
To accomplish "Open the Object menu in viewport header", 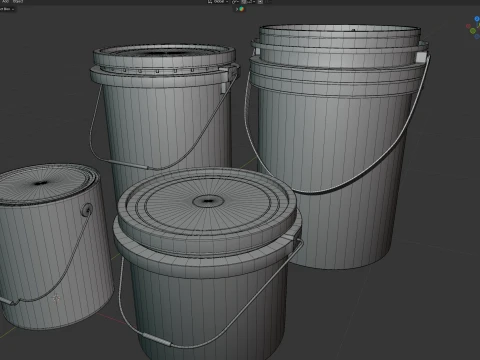I will point(18,1).
